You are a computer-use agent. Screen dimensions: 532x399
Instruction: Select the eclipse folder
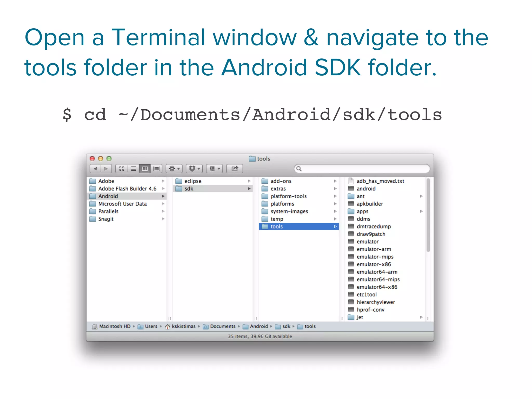[x=213, y=181]
